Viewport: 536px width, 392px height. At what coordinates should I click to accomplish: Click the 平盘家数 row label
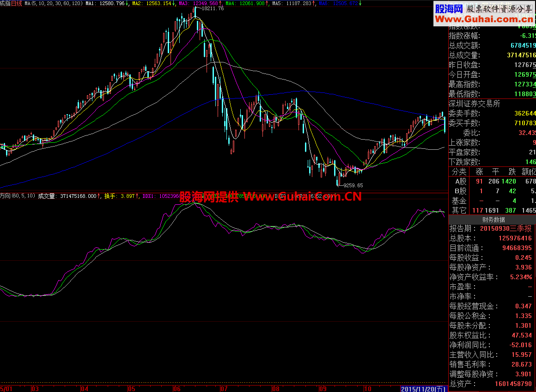coord(464,152)
